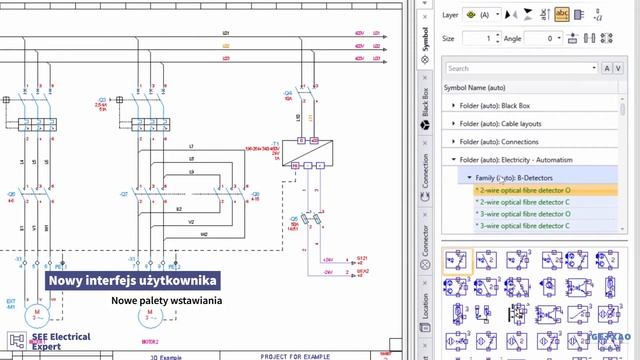
Task: Click the insertion point icon after Angle
Action: (x=573, y=38)
